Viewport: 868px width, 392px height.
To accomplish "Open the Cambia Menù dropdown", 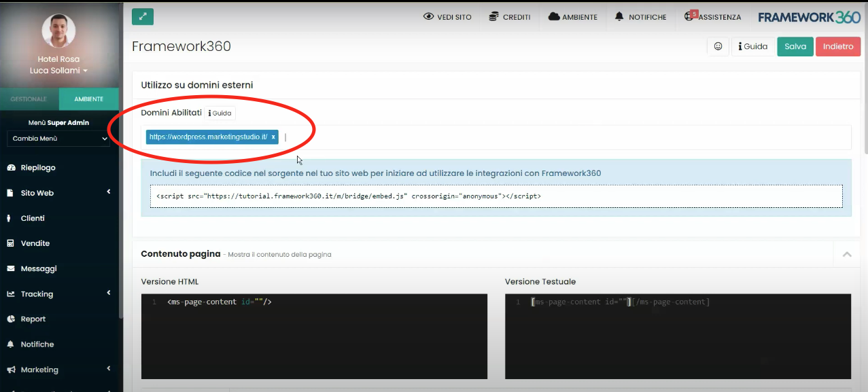I will pos(58,139).
